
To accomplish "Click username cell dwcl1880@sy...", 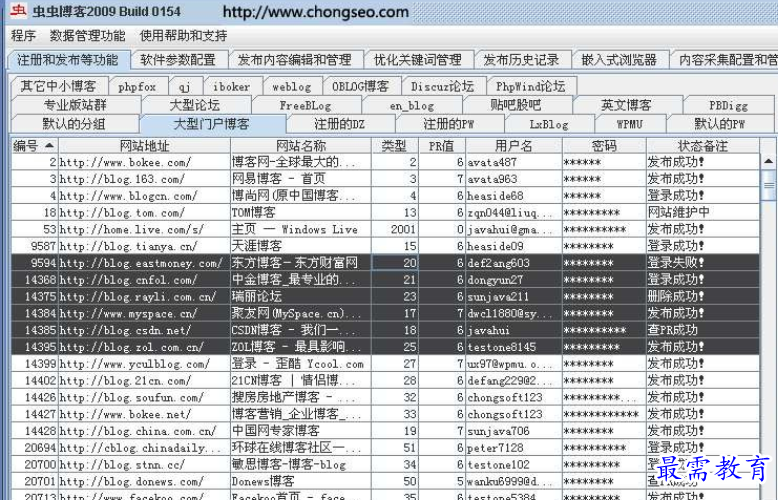I will pyautogui.click(x=514, y=313).
